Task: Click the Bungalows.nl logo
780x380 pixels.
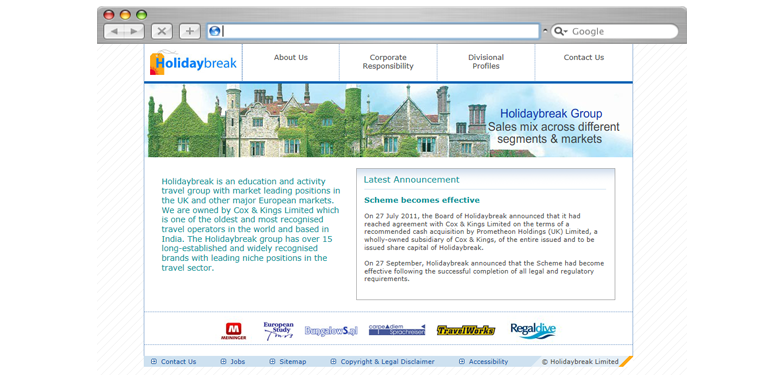Action: point(331,331)
